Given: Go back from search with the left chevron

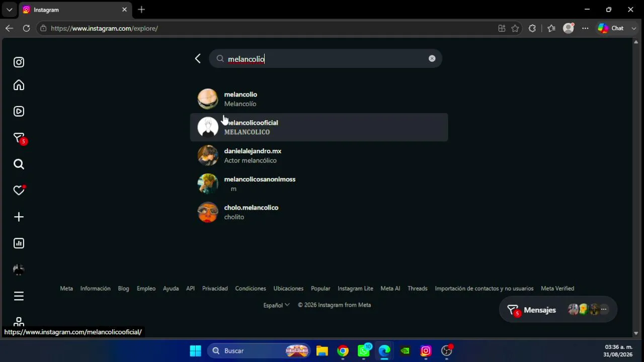Looking at the screenshot, I should 198,59.
